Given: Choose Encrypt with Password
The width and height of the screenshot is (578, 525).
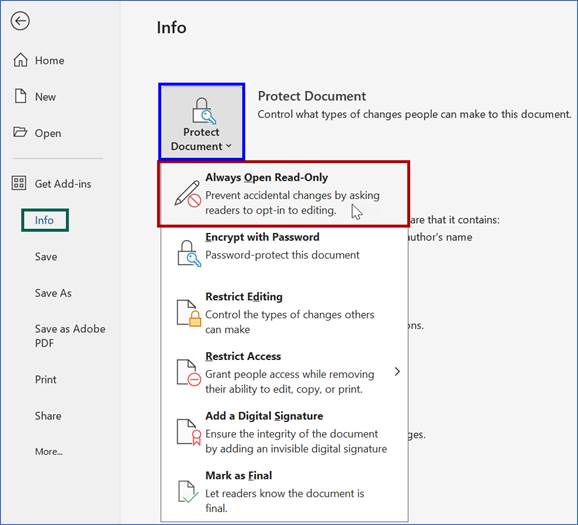Looking at the screenshot, I should tap(284, 253).
